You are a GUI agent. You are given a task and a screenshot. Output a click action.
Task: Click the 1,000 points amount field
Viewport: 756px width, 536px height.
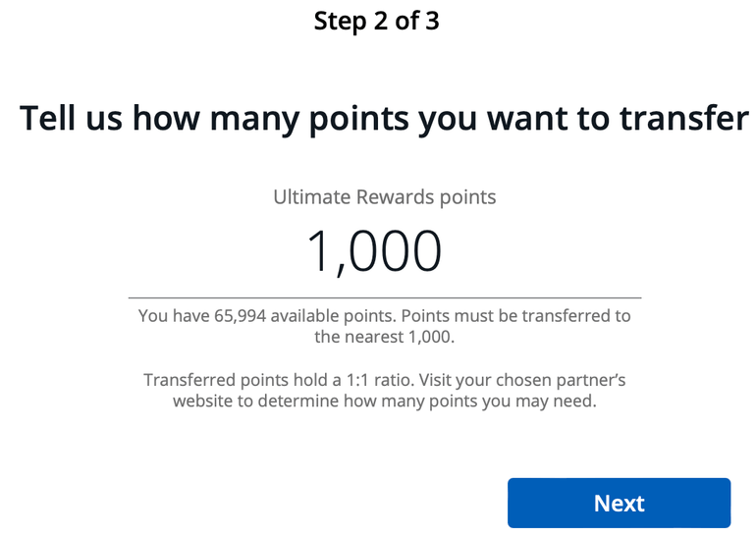pos(375,251)
